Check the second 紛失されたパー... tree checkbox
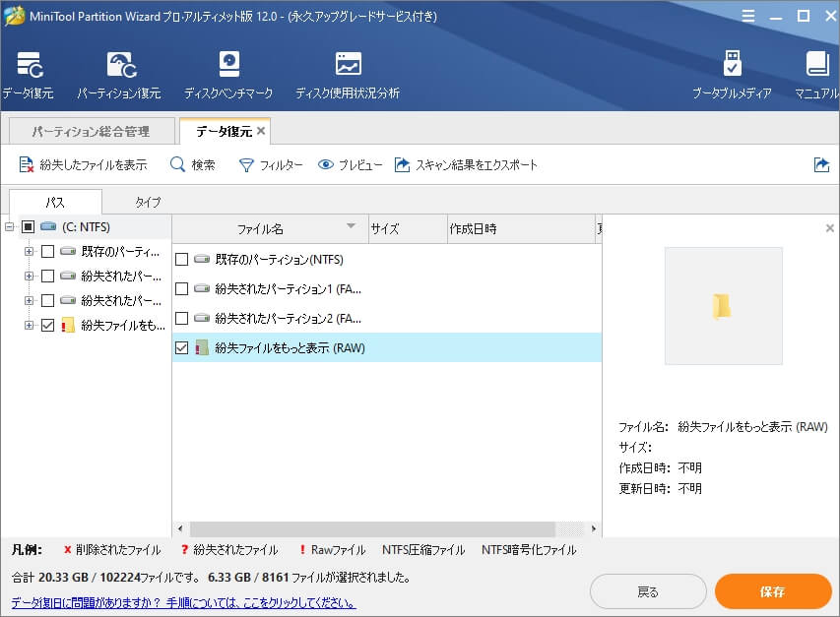 tap(47, 300)
